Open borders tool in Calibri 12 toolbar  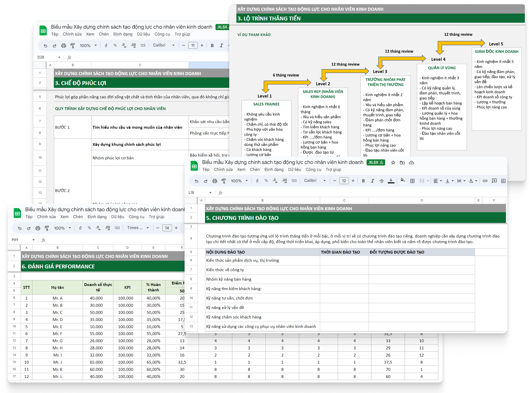[x=412, y=181]
